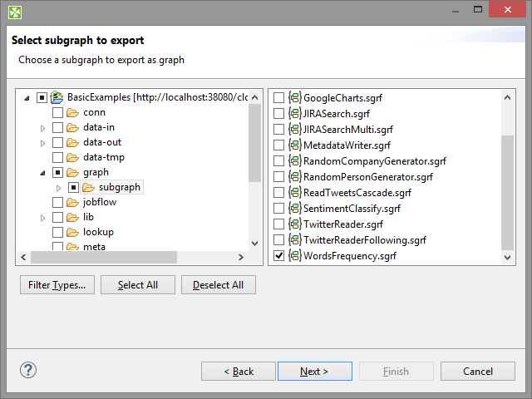The height and width of the screenshot is (399, 532).
Task: Expand the lib folder node
Action: 43,217
